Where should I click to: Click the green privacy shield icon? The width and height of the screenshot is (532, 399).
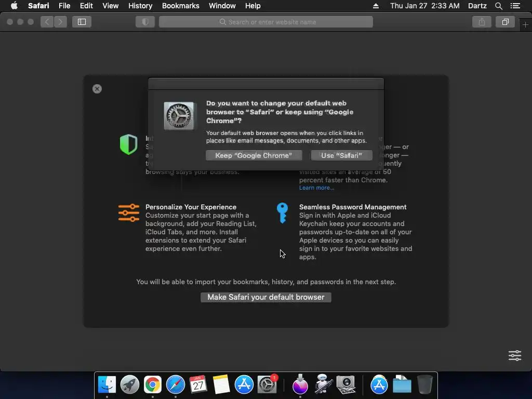(x=129, y=144)
